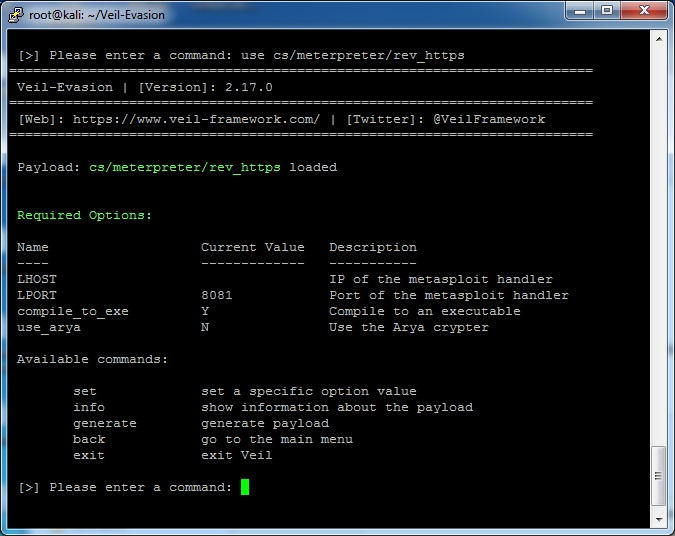Minimize the root@kali terminal window
The height and width of the screenshot is (536, 675).
[580, 10]
